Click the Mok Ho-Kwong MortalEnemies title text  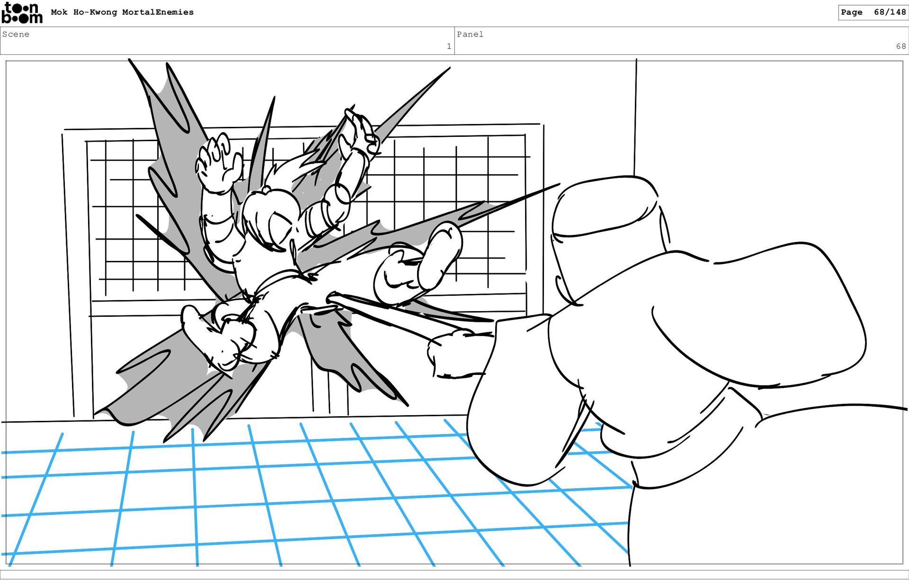[122, 12]
